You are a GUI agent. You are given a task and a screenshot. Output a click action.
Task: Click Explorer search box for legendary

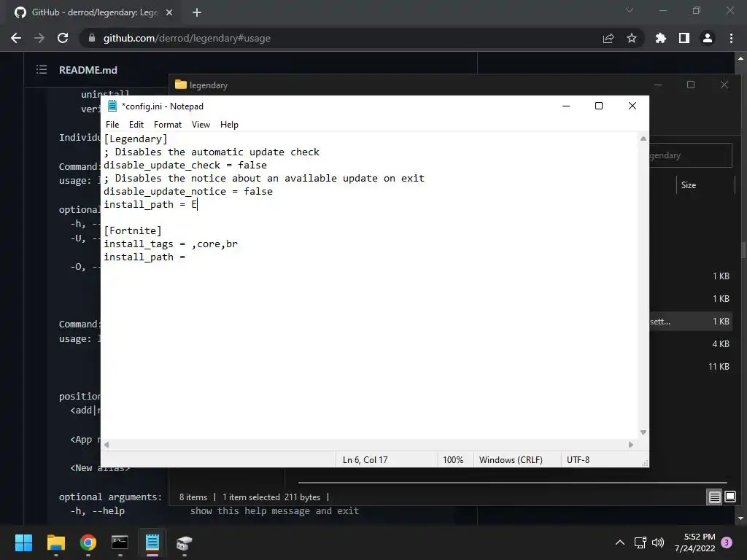point(690,155)
